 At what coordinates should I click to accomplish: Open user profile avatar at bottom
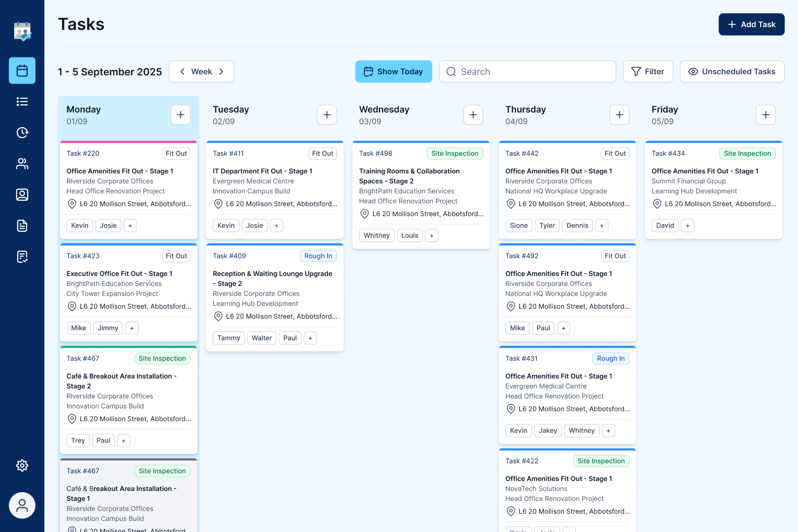22,505
